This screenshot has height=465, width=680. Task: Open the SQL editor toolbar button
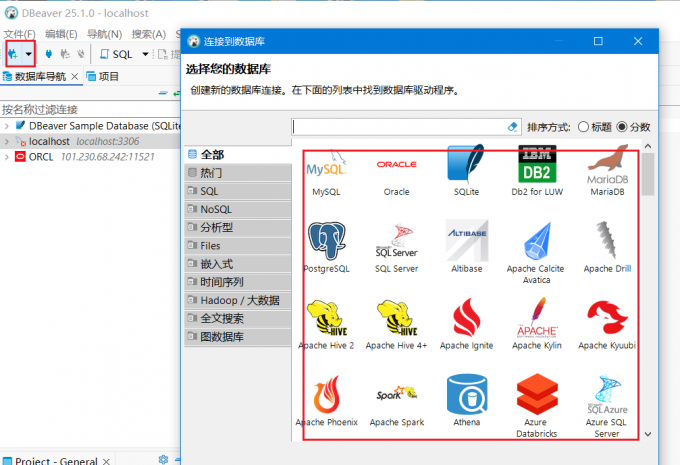pos(116,54)
